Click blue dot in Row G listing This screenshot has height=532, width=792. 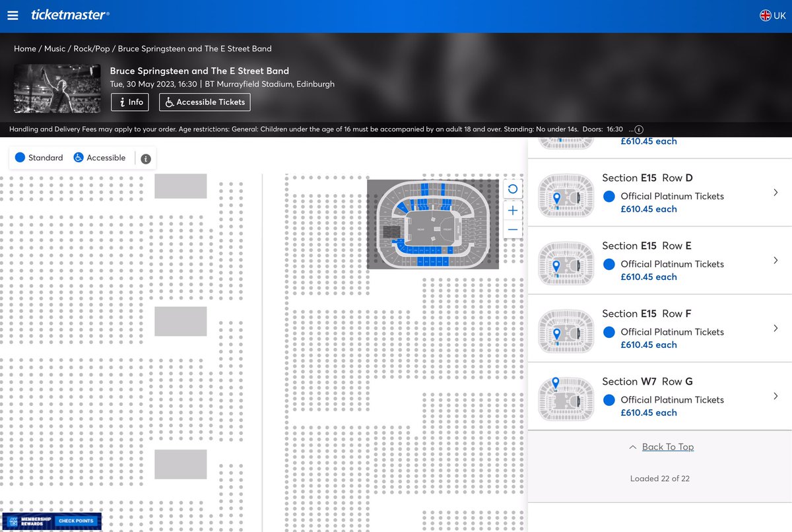pyautogui.click(x=609, y=400)
